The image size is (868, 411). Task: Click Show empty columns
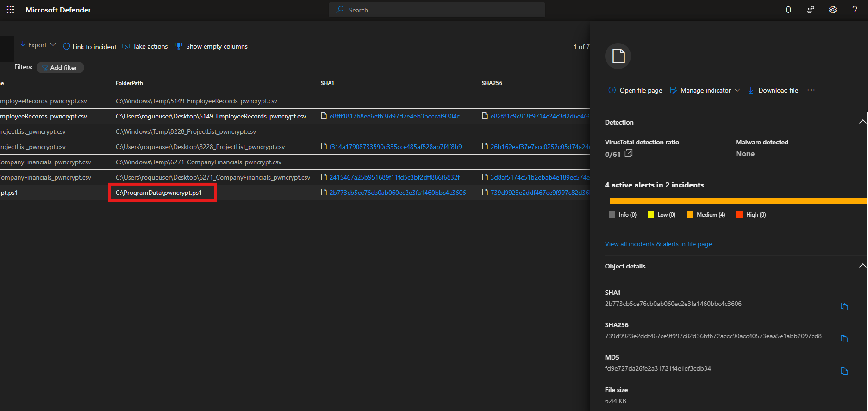211,46
